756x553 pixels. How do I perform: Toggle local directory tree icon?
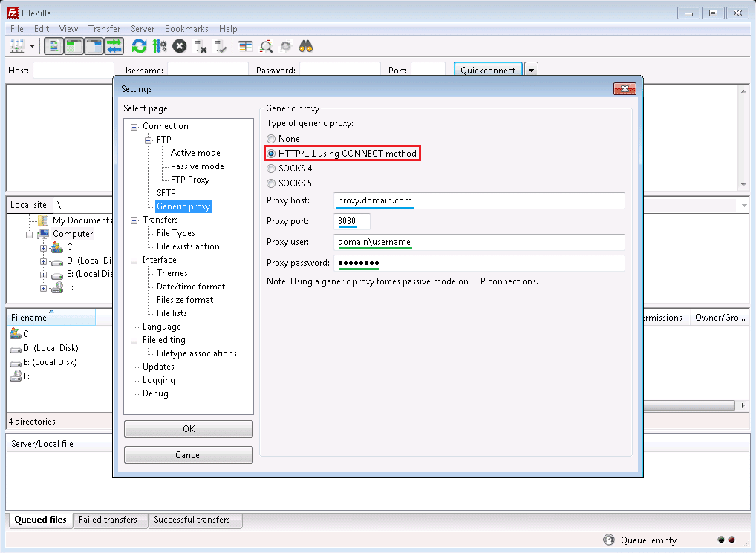coord(74,46)
